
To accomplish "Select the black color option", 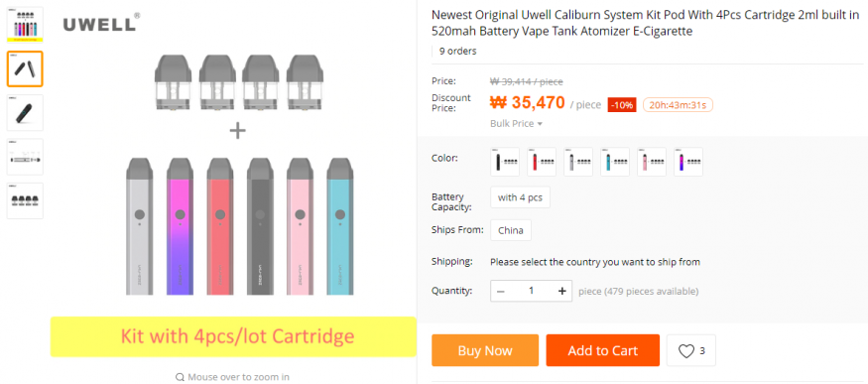I will (x=505, y=162).
